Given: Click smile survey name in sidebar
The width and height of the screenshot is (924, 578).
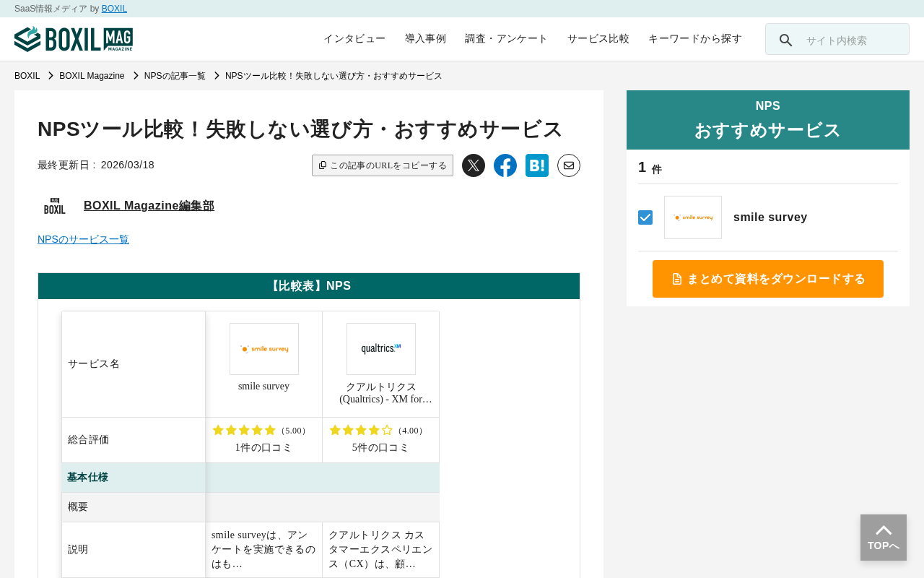Looking at the screenshot, I should (770, 217).
